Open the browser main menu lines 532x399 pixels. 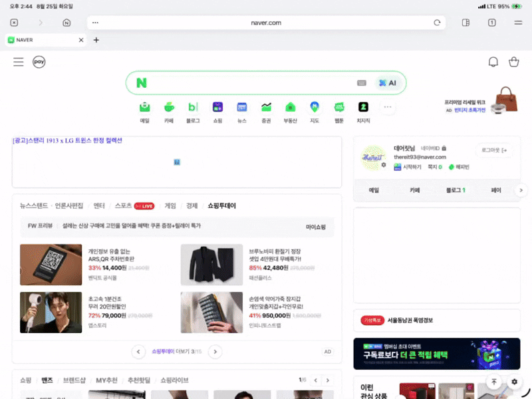click(518, 23)
